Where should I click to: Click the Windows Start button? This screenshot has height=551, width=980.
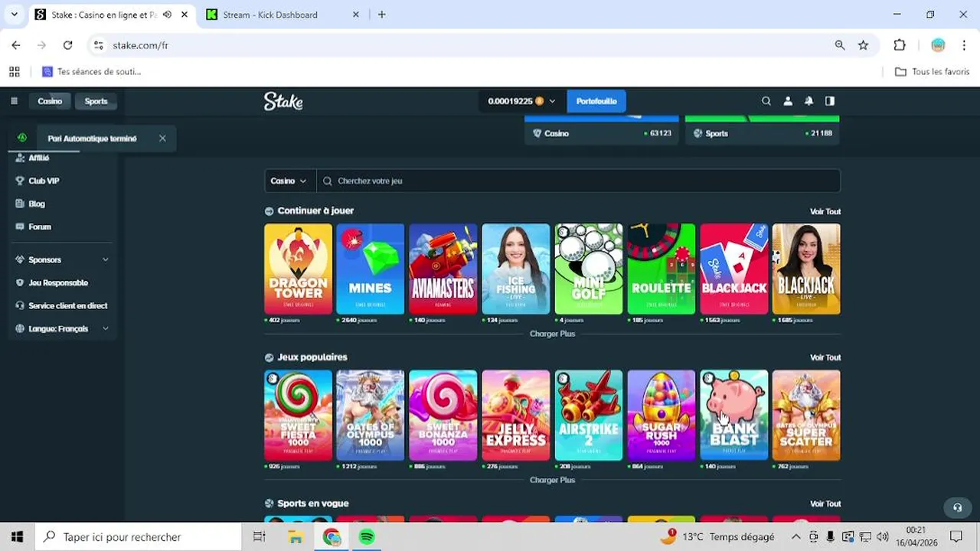click(17, 537)
